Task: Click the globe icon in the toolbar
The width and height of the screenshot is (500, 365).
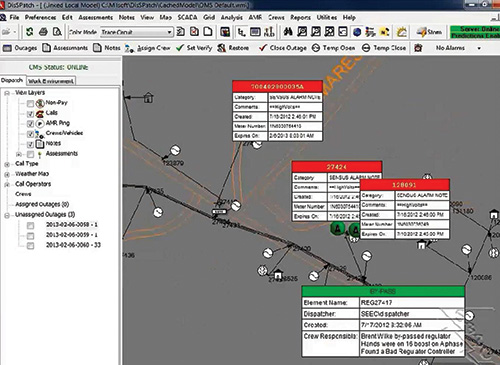Action: pyautogui.click(x=357, y=32)
